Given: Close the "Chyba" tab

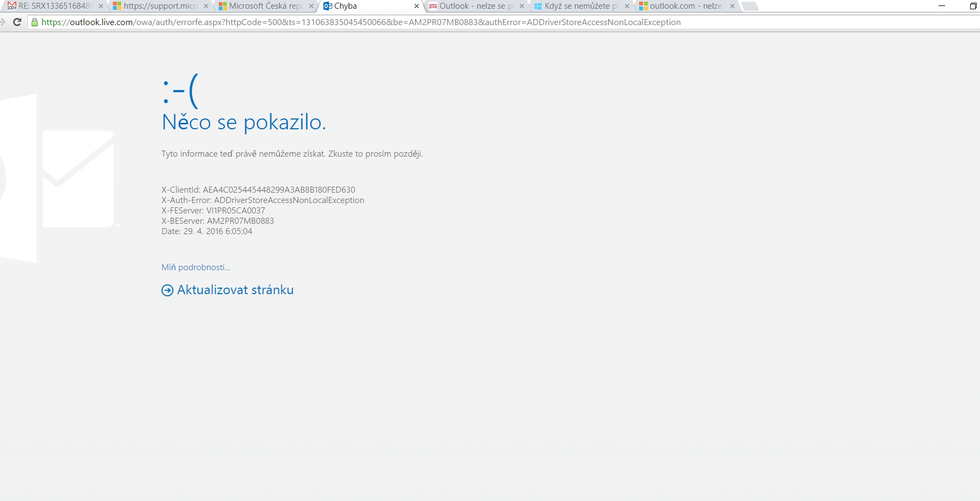Looking at the screenshot, I should point(417,6).
